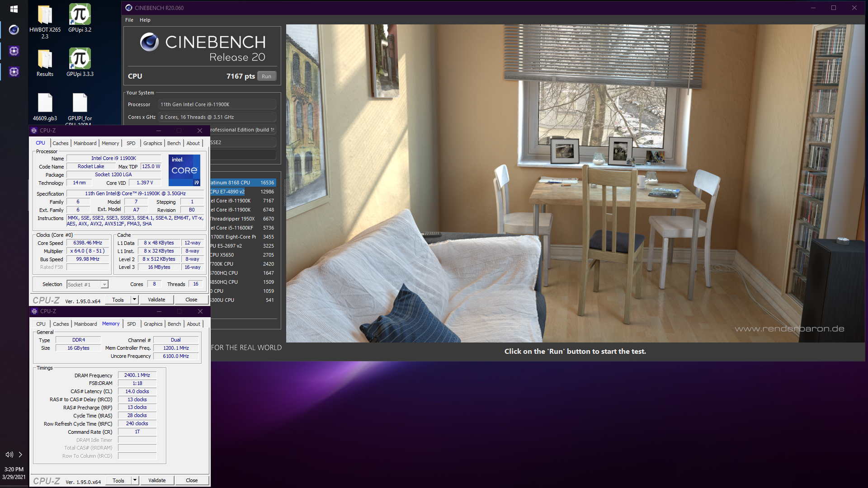Select Core i9-11900K 6748 ranking row

click(x=243, y=210)
